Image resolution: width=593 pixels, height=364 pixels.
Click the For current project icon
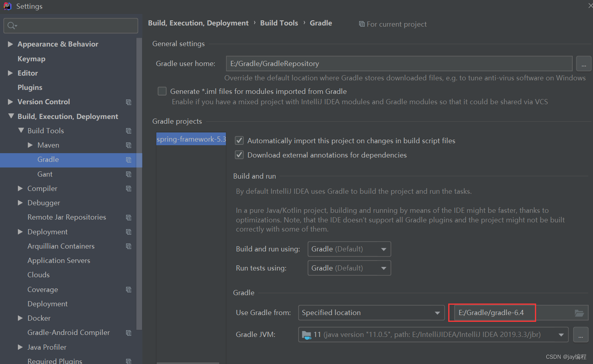click(x=362, y=24)
